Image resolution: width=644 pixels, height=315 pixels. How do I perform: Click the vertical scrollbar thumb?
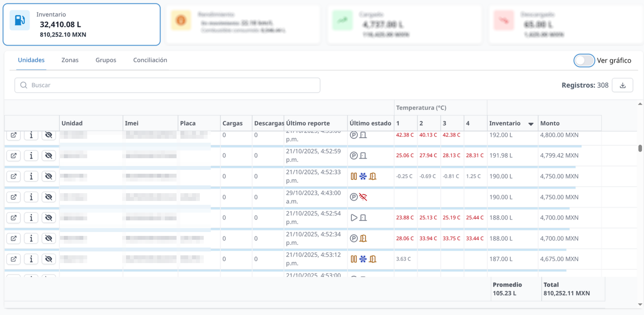640,148
